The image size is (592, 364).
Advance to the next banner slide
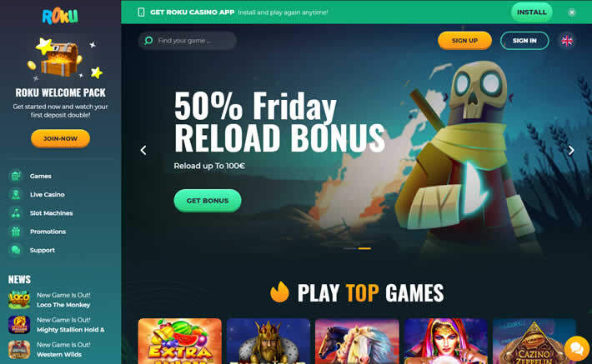coord(571,150)
